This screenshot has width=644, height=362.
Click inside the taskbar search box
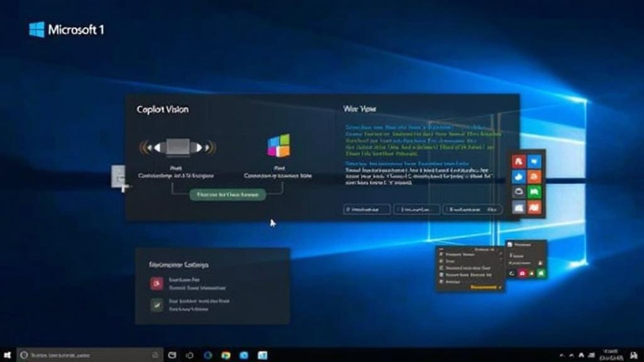click(x=89, y=355)
